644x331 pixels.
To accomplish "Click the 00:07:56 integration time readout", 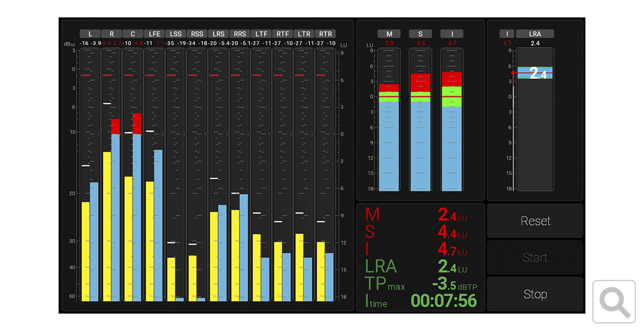I will (444, 301).
